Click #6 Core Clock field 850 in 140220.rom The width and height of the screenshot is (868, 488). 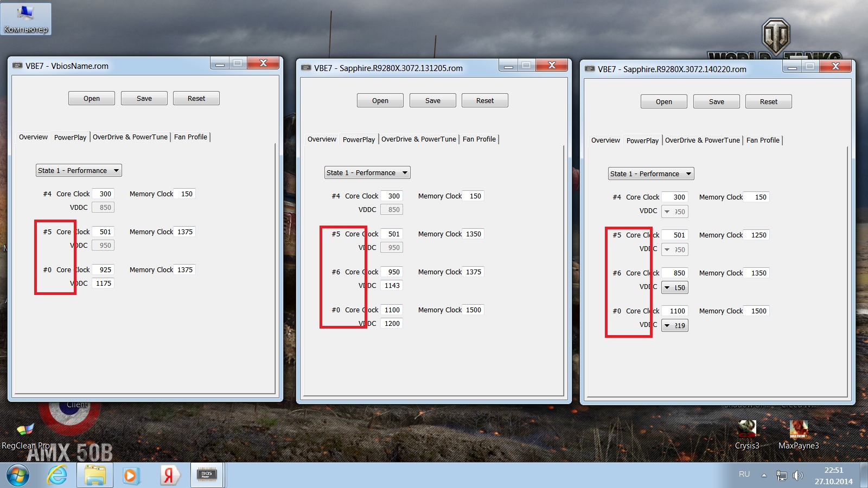(675, 273)
